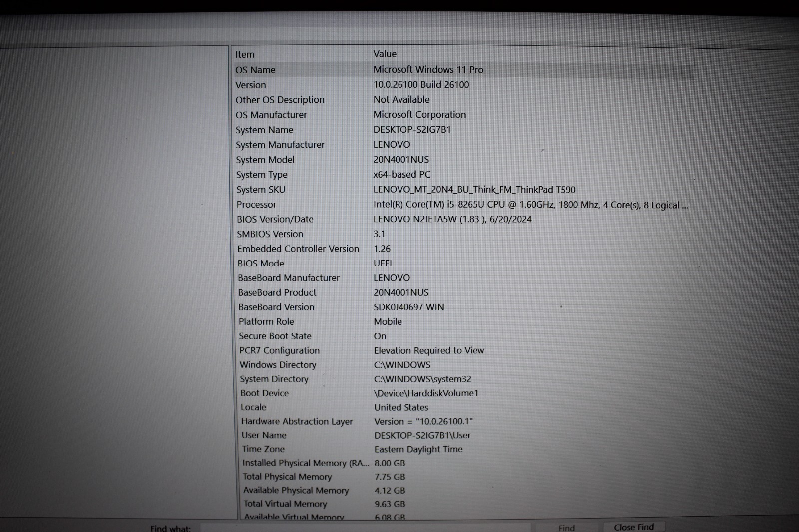Select the BIOS Mode row
799x532 pixels.
click(464, 263)
